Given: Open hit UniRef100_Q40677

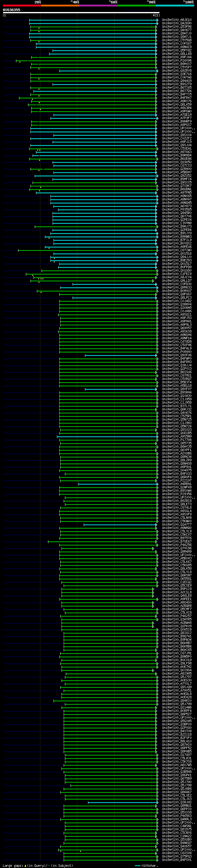Looking at the screenshot, I should tap(176, 30).
